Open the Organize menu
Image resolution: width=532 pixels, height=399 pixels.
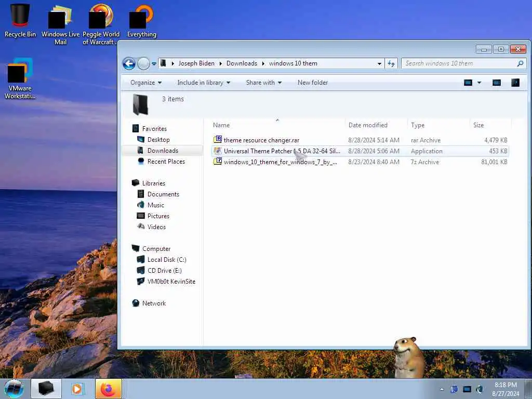coord(146,83)
